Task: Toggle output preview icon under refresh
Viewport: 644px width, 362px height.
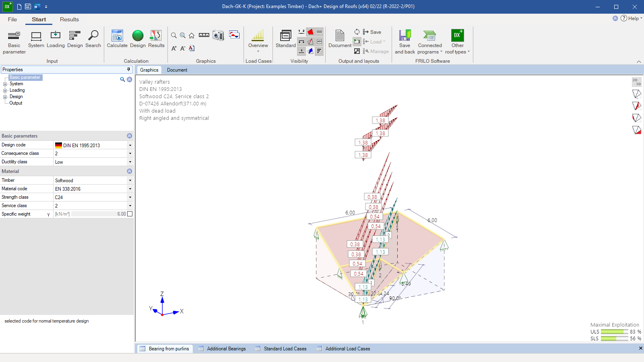Action: (357, 41)
